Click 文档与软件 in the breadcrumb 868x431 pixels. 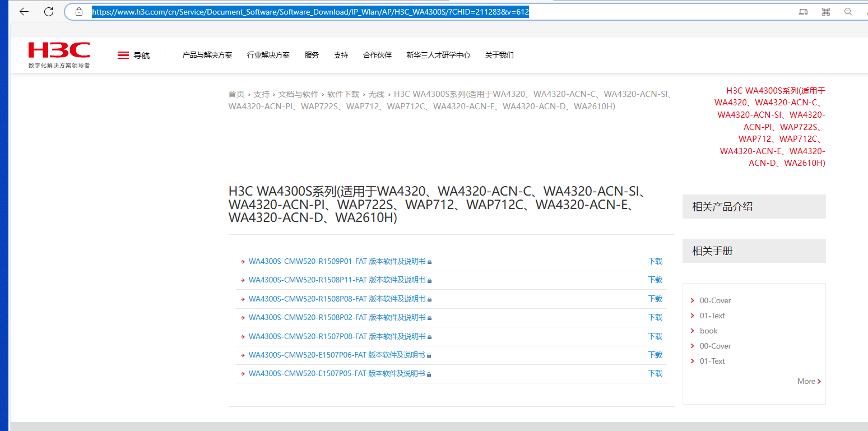coord(298,94)
